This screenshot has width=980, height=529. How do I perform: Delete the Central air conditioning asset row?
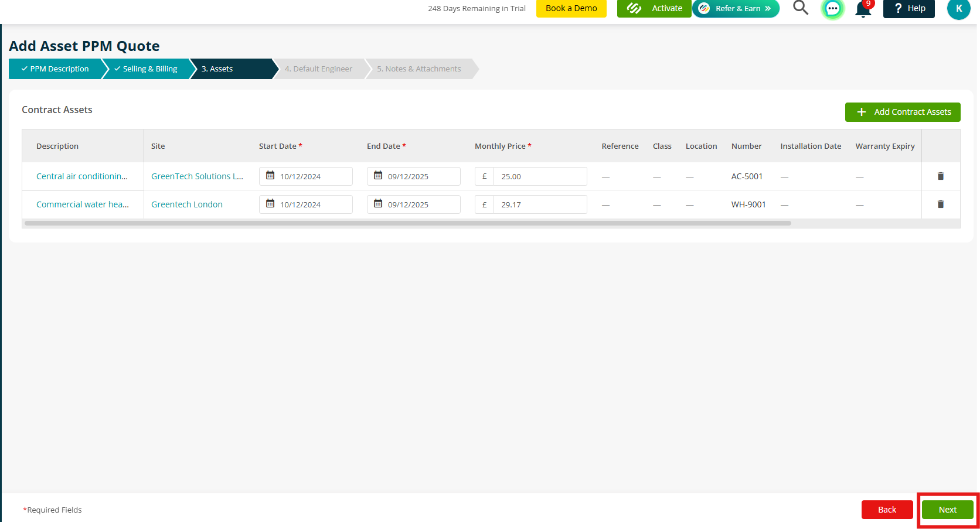pyautogui.click(x=941, y=176)
